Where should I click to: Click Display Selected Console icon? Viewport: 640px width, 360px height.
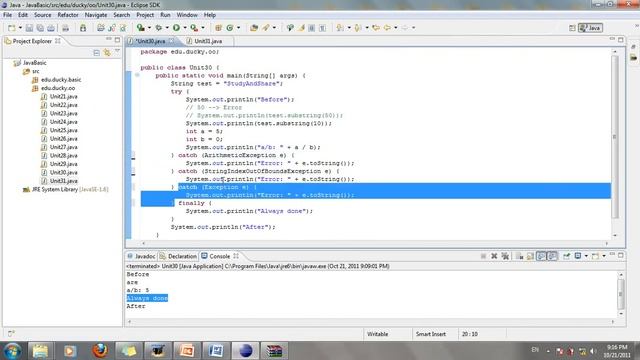[578, 256]
